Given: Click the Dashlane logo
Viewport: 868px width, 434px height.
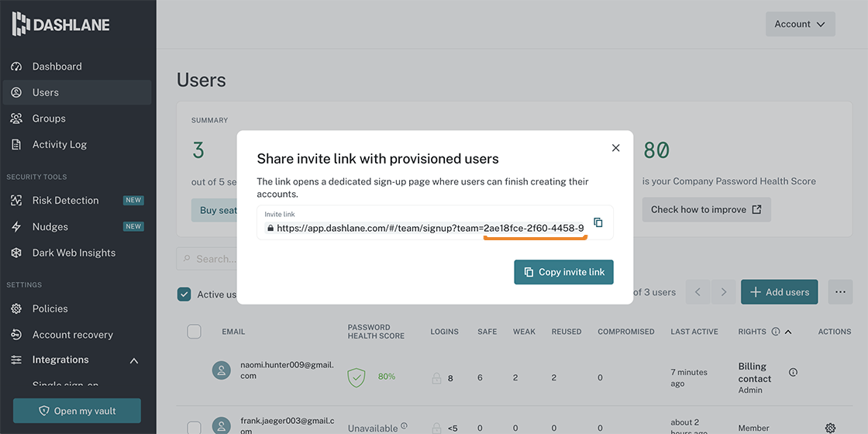Looking at the screenshot, I should 61,24.
